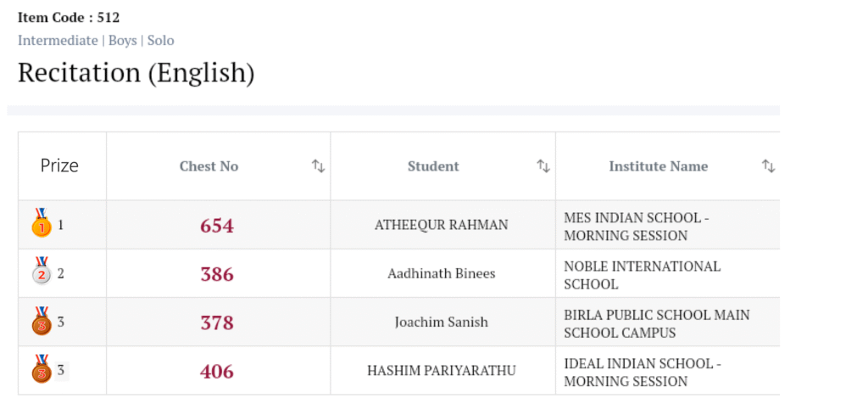Click student name ATHEEQUR RAHMAN
This screenshot has width=868, height=415.
pyautogui.click(x=442, y=225)
